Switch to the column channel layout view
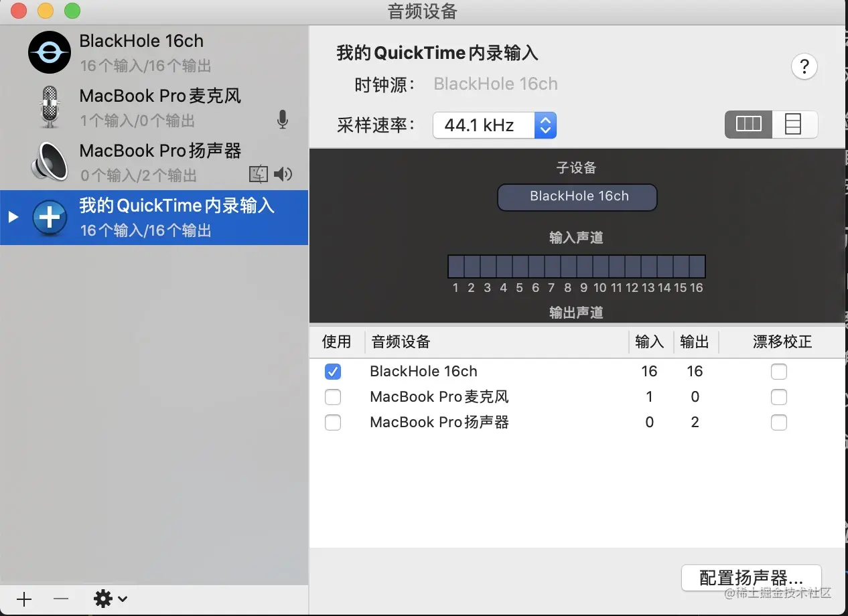 [748, 125]
